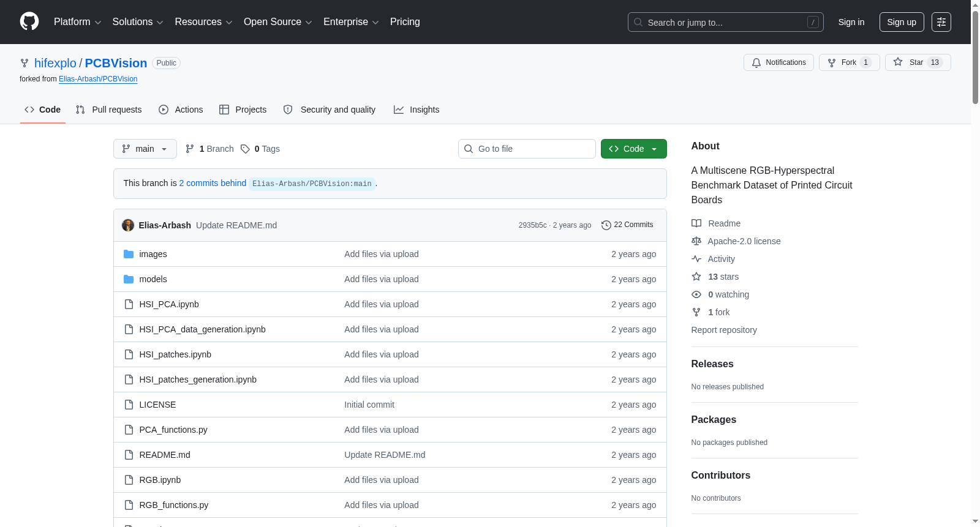980x527 pixels.
Task: Click the Sign up button
Action: click(x=902, y=22)
